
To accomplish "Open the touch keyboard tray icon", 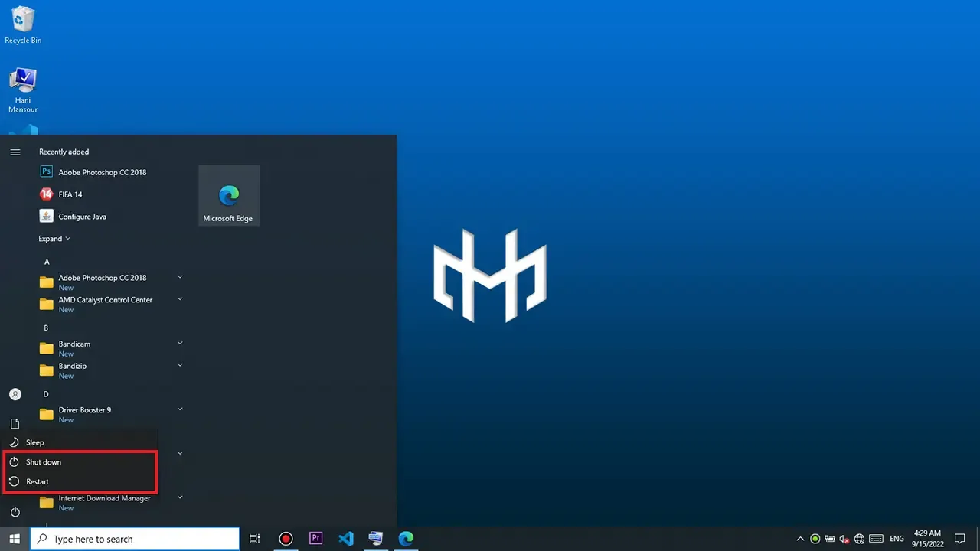I will pos(876,539).
